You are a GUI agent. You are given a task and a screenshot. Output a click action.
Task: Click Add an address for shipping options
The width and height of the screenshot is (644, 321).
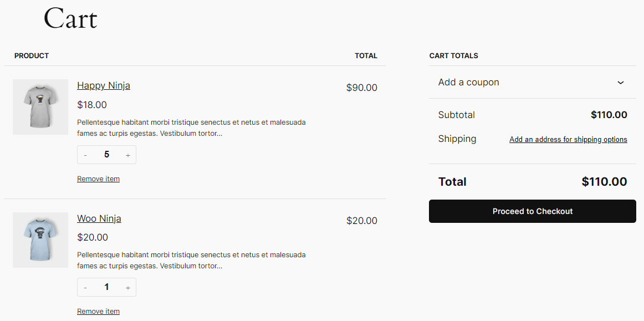point(568,139)
